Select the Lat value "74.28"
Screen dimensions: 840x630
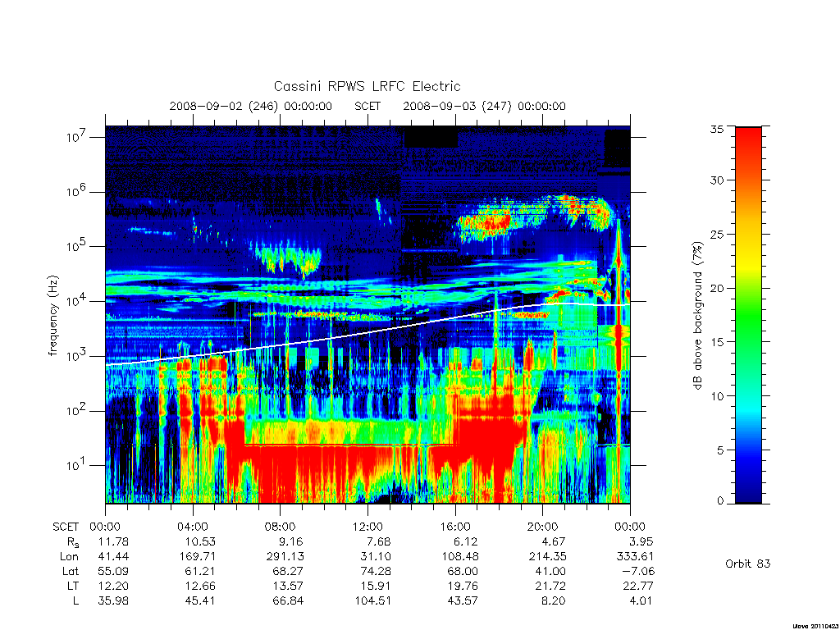(x=376, y=572)
